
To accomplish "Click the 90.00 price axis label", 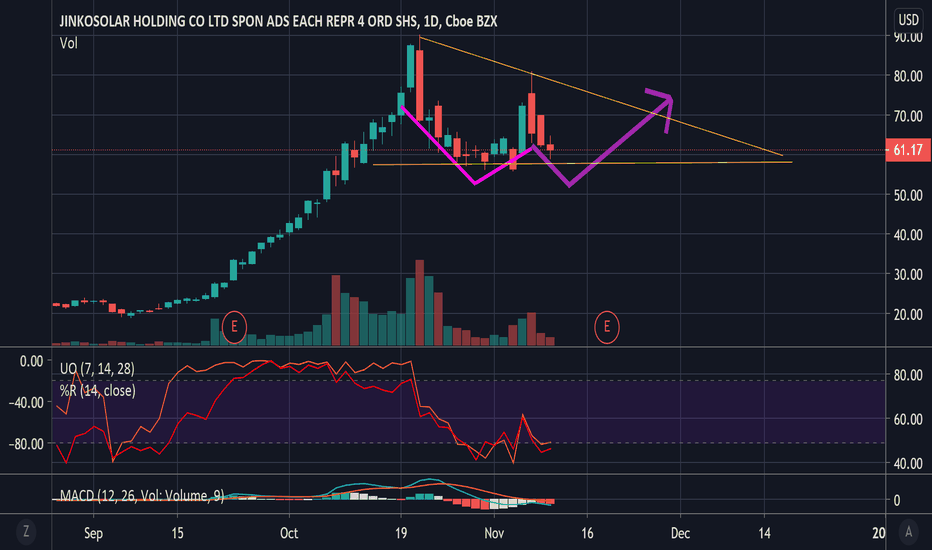I will pos(908,37).
